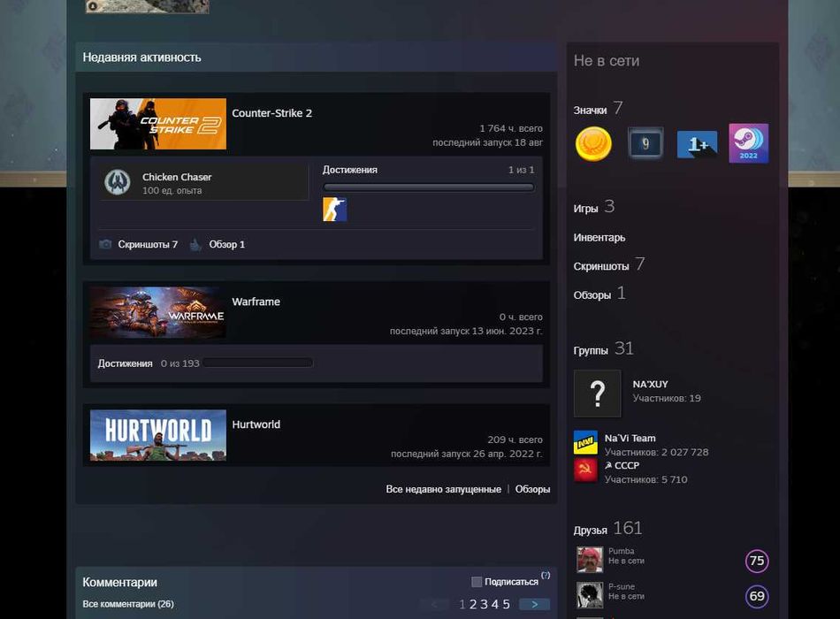Open the Counter-Strike 2 game banner
Image resolution: width=840 pixels, height=619 pixels.
click(158, 124)
